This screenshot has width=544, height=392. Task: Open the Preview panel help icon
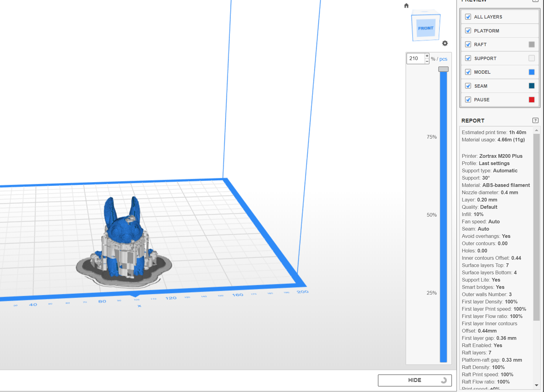pos(535,1)
